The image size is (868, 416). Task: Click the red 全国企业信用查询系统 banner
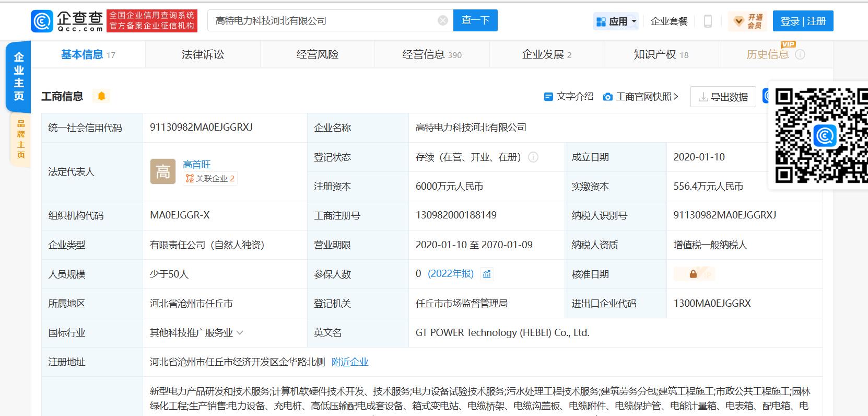tap(152, 21)
